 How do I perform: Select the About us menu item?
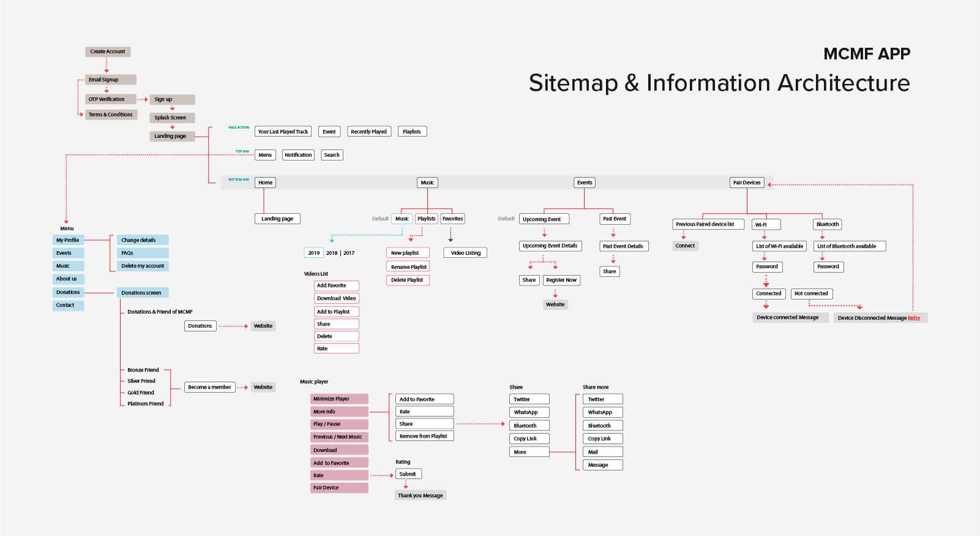click(69, 279)
